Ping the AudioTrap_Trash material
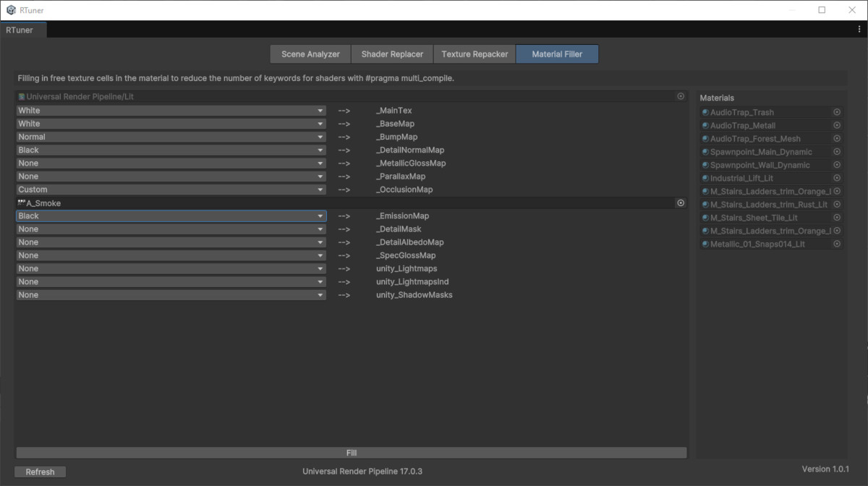The image size is (868, 486). [x=752, y=112]
